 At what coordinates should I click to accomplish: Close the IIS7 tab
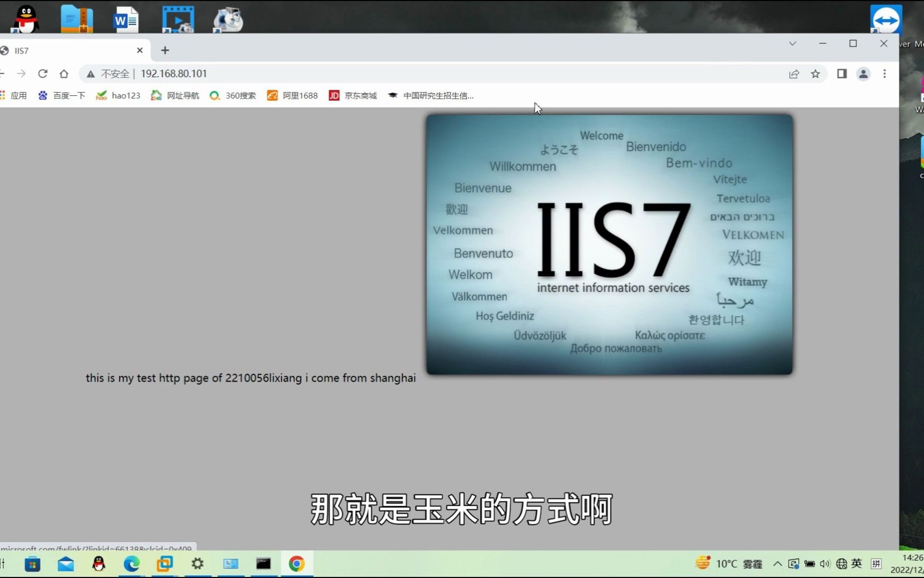pyautogui.click(x=140, y=50)
